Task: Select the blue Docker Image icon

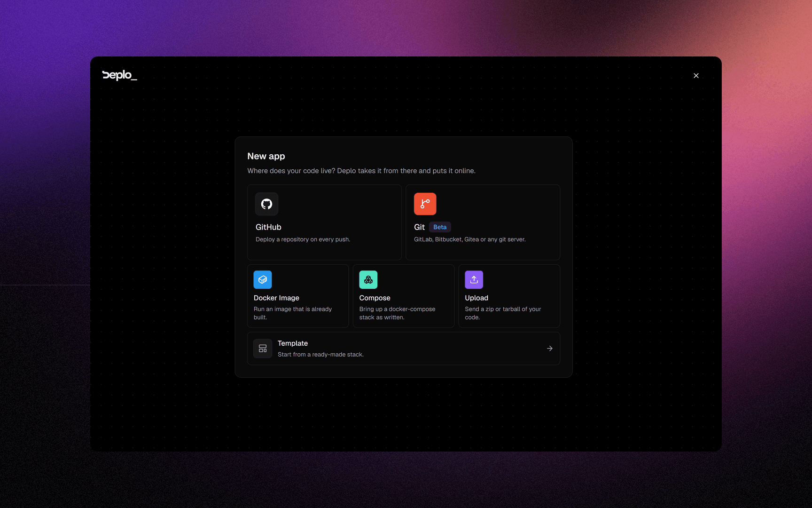Action: pos(263,279)
